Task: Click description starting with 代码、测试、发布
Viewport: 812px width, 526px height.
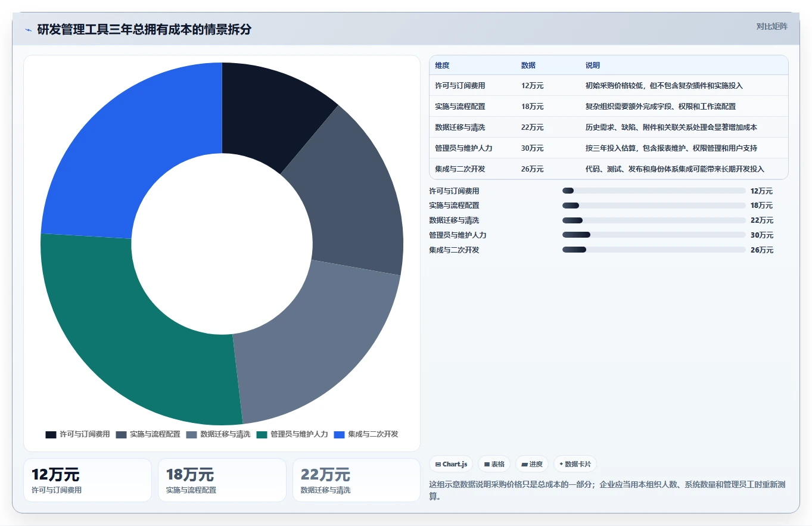Action: tap(675, 169)
